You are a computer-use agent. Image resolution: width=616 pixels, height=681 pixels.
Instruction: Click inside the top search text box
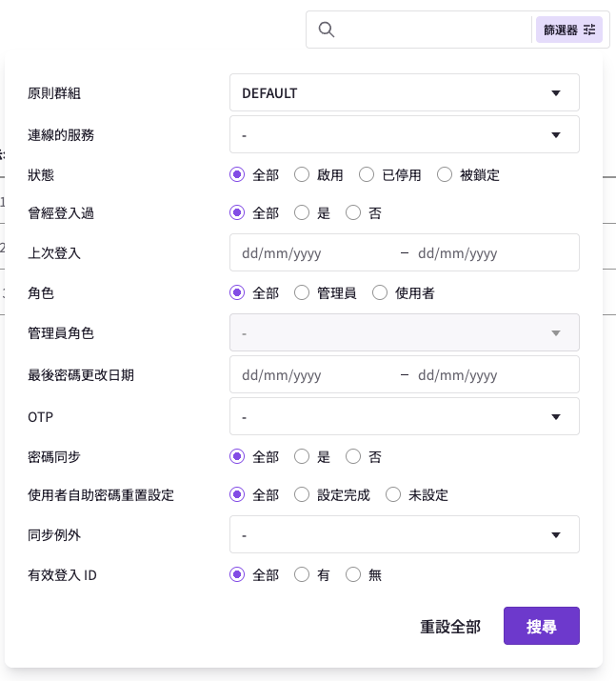coord(434,30)
